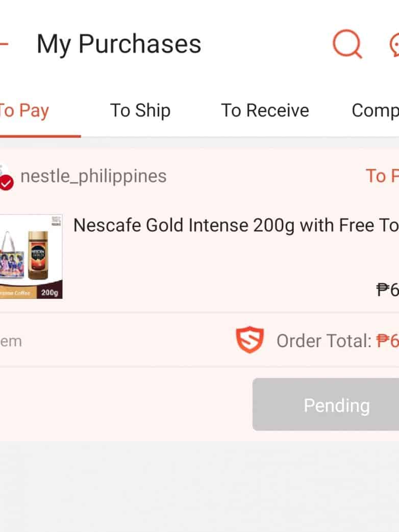Screen dimensions: 399x532
Task: Visit the nestle_philippines shop name link
Action: coord(93,176)
